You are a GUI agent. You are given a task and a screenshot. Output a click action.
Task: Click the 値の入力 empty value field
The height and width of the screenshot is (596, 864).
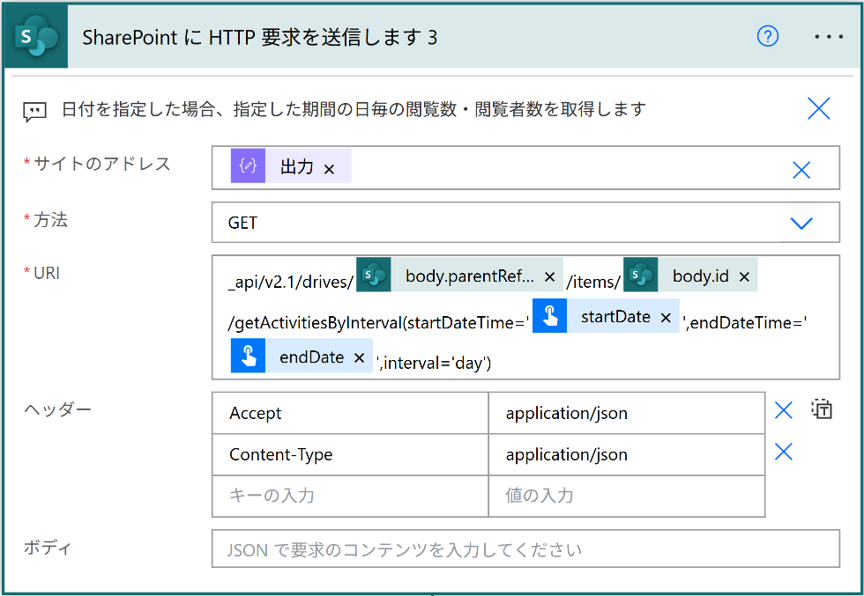tap(626, 495)
